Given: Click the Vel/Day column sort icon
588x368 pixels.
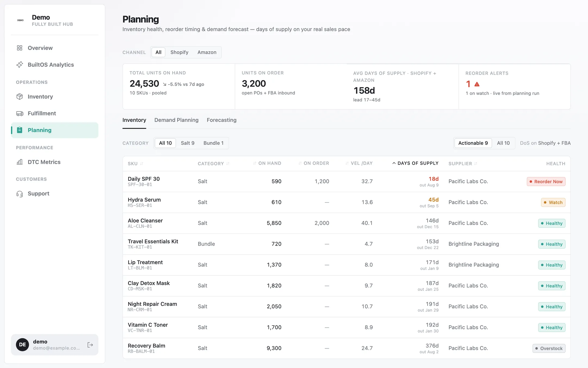Looking at the screenshot, I should pos(347,163).
